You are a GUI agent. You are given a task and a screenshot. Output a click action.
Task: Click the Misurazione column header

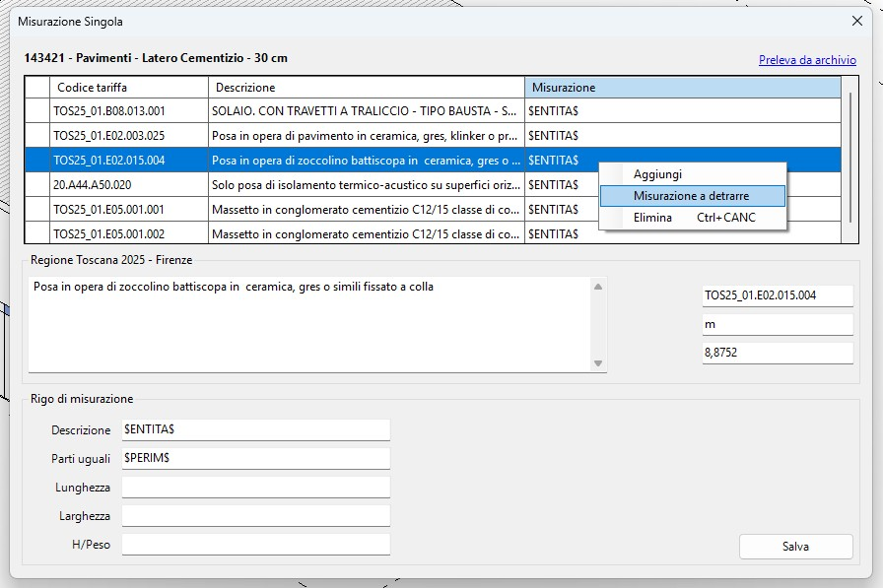click(682, 88)
